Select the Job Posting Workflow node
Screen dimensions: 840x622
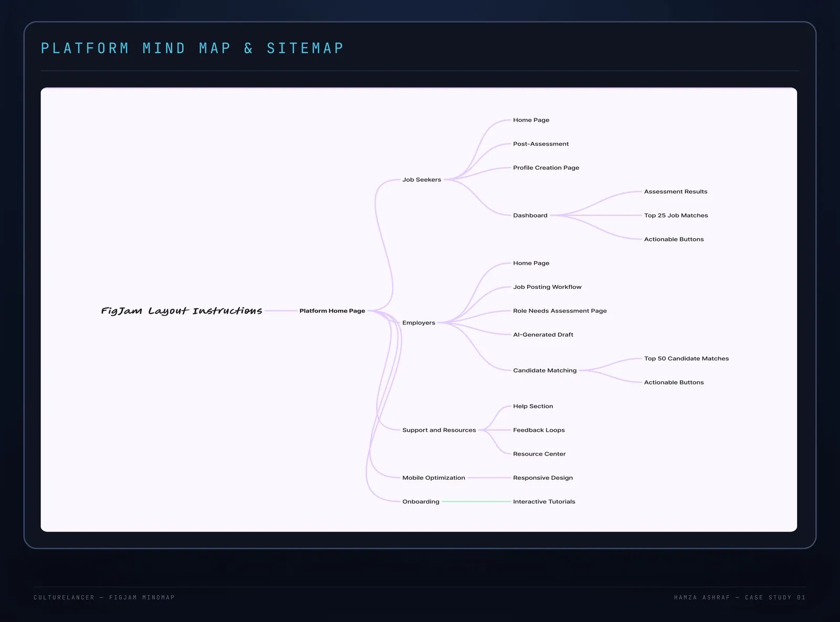tap(547, 287)
